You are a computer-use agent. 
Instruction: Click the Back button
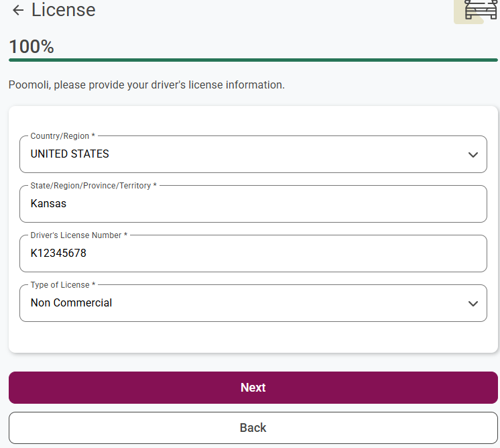(253, 428)
